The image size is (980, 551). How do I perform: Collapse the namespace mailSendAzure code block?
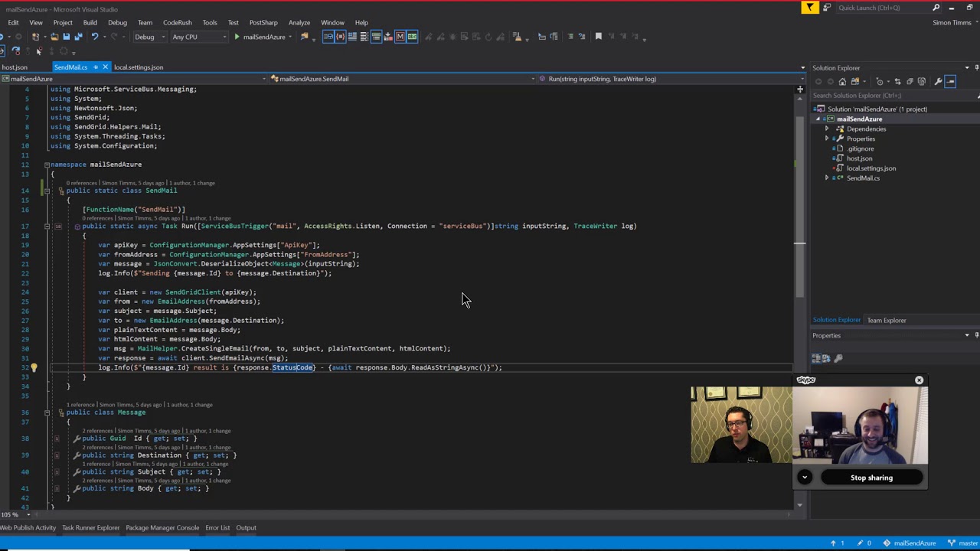(x=47, y=165)
